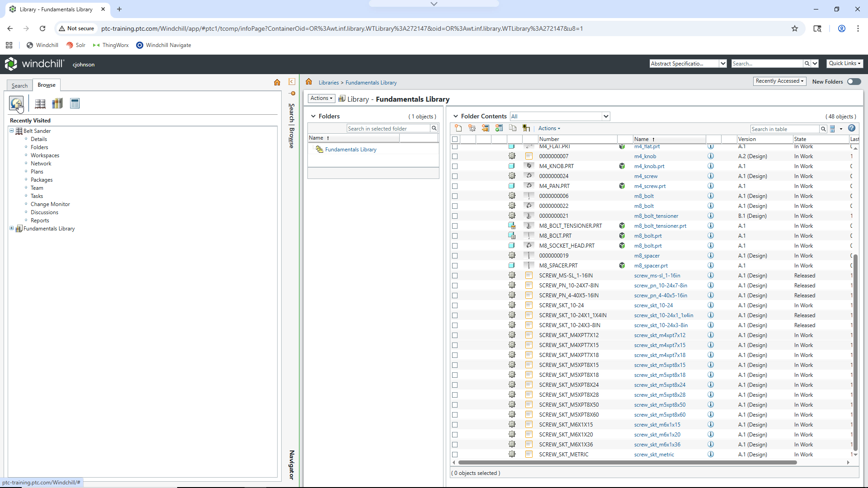Image resolution: width=868 pixels, height=488 pixels.
Task: Click the Navigator pin icon
Action: tap(292, 94)
